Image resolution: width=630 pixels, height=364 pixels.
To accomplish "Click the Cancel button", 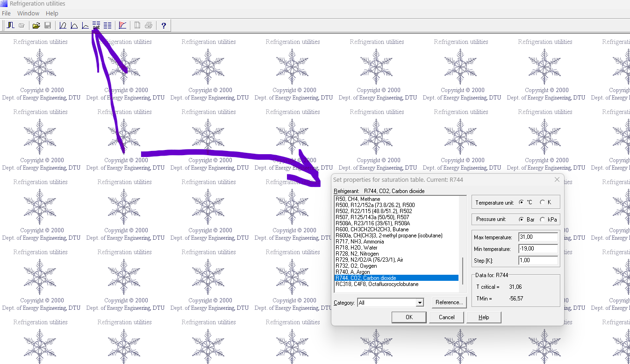I will tap(447, 317).
